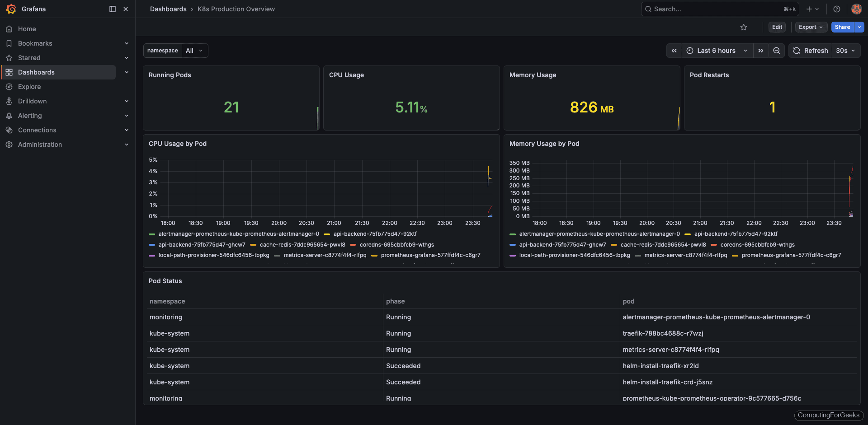Open the Explore section

[29, 86]
